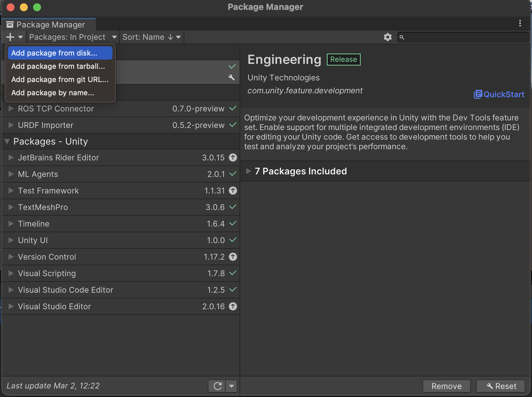Click the Remove button
The image size is (532, 397).
click(x=447, y=386)
